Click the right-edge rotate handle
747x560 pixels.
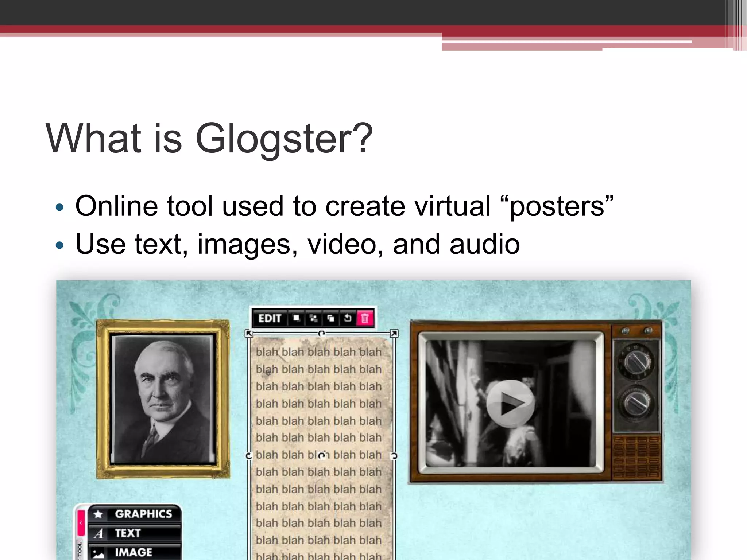pyautogui.click(x=394, y=456)
